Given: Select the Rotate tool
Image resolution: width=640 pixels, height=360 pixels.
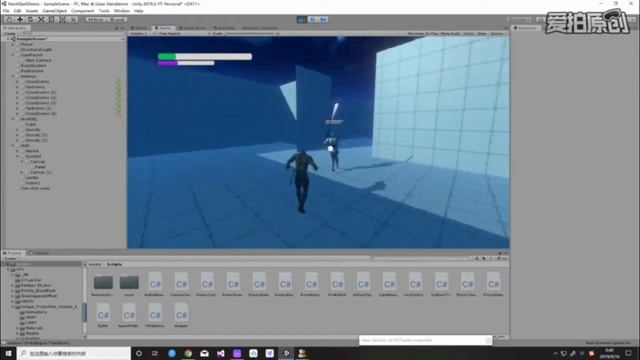Looking at the screenshot, I should [31, 19].
